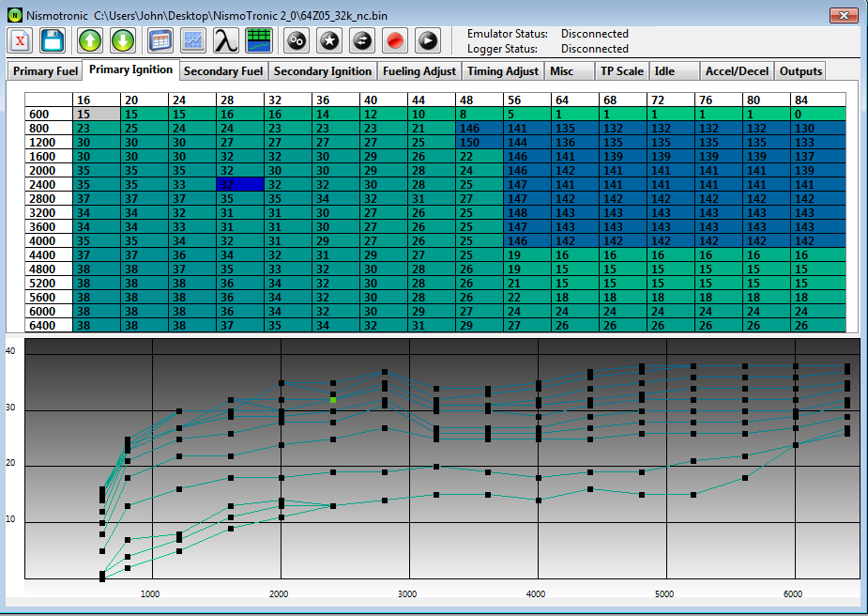Click the black gears icon
This screenshot has height=616, width=868.
point(296,40)
